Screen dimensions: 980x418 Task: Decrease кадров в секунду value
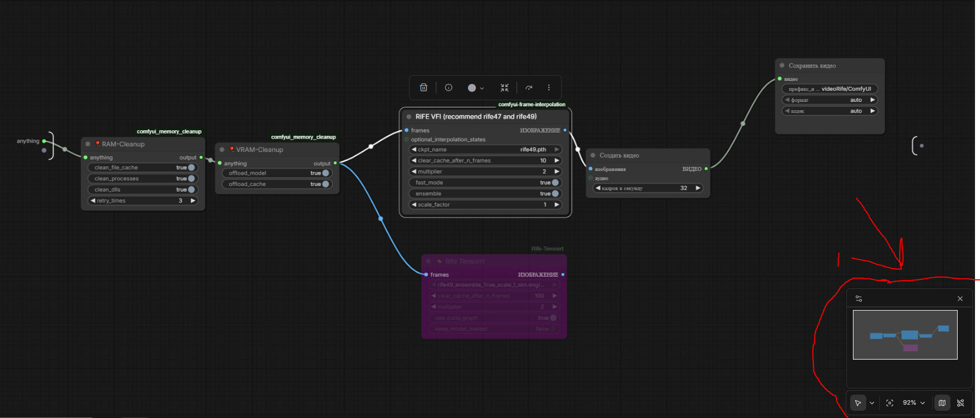pyautogui.click(x=598, y=188)
